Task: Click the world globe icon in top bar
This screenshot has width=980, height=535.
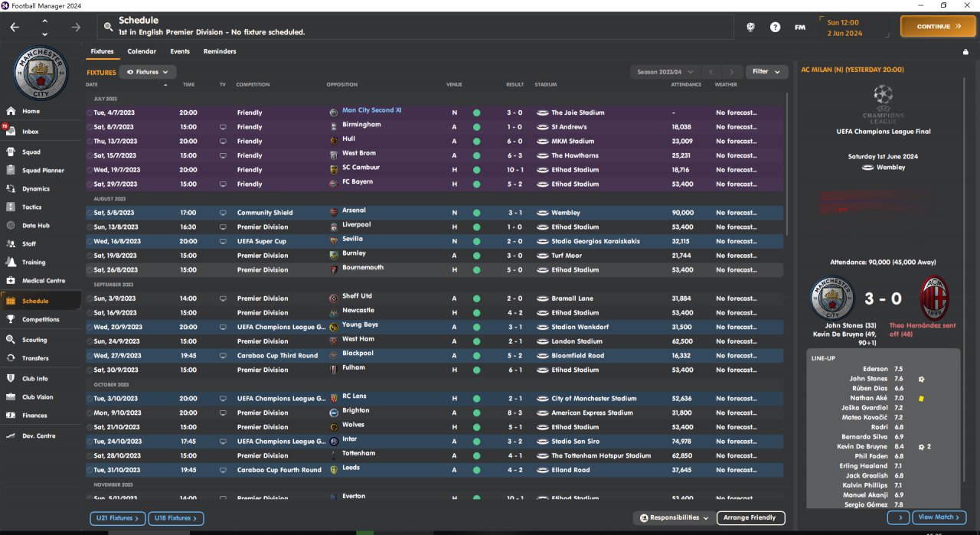Action: click(x=751, y=27)
